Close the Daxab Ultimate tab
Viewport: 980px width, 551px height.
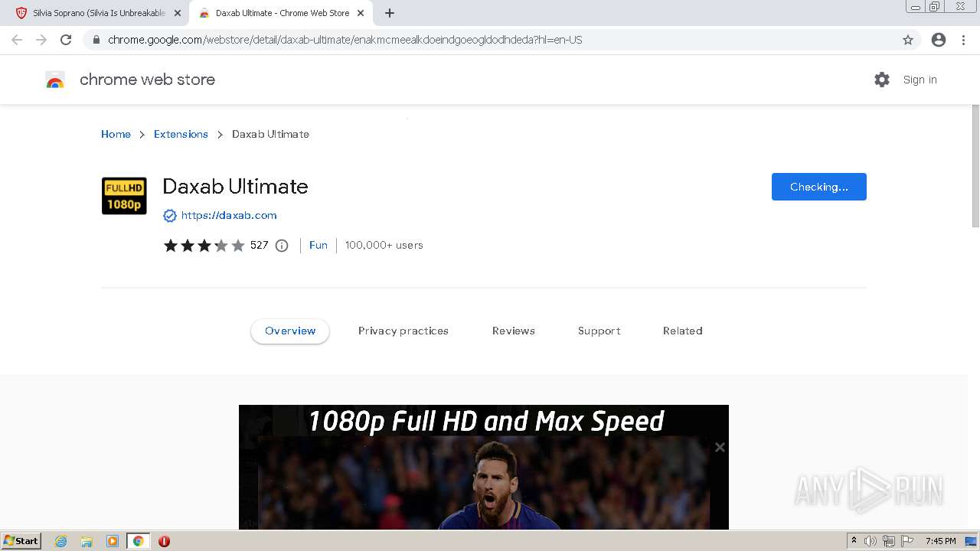361,13
